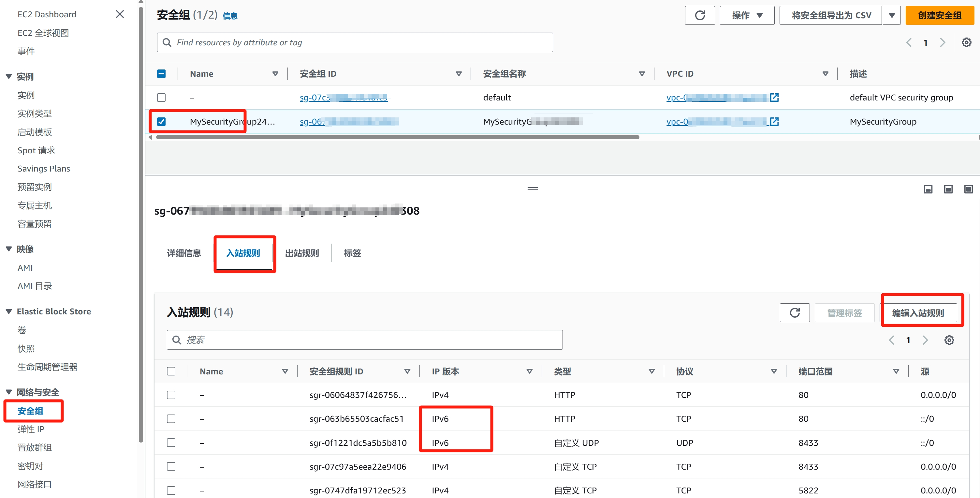Viewport: 980px width, 498px height.
Task: Refresh the inbound rules list
Action: click(x=794, y=312)
